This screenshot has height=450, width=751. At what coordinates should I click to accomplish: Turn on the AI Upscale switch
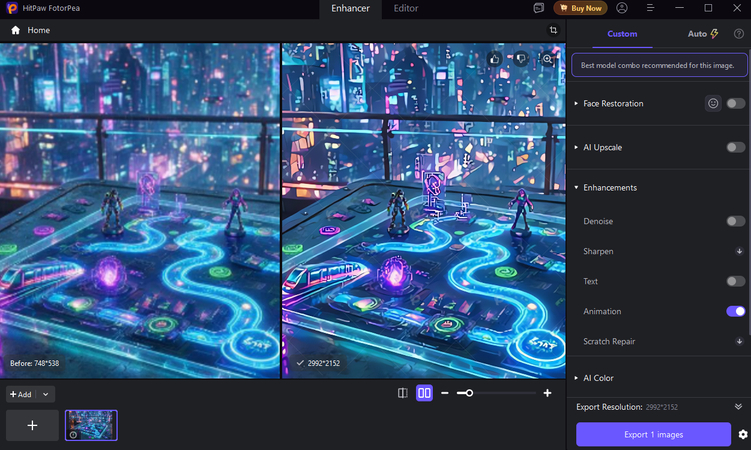coord(736,147)
